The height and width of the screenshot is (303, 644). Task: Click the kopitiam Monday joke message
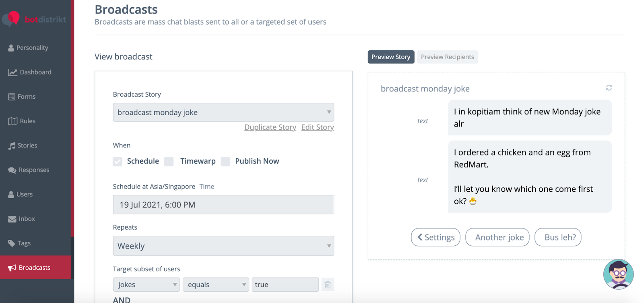pyautogui.click(x=530, y=118)
